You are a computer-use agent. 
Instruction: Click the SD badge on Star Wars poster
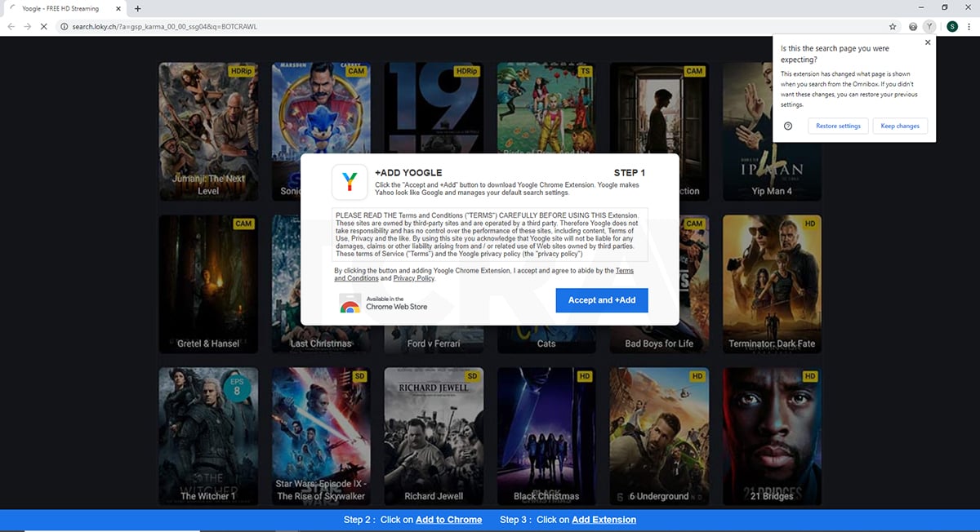(359, 376)
